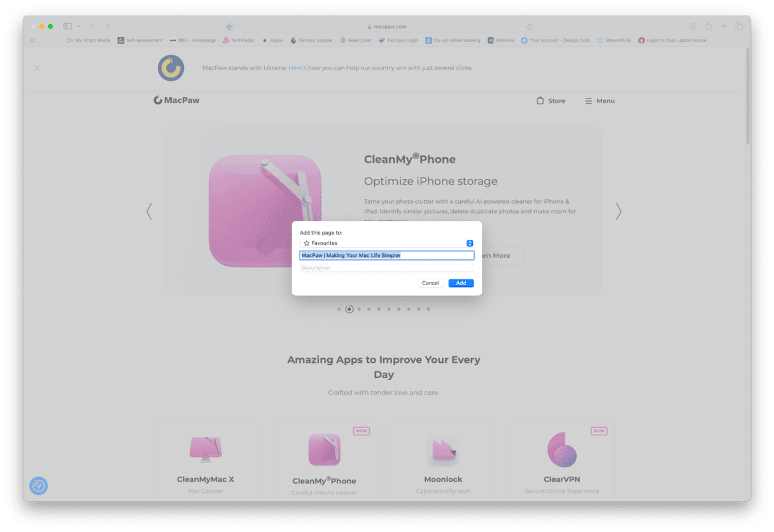Open the Favourites folder dropdown
This screenshot has height=532, width=774.
387,243
